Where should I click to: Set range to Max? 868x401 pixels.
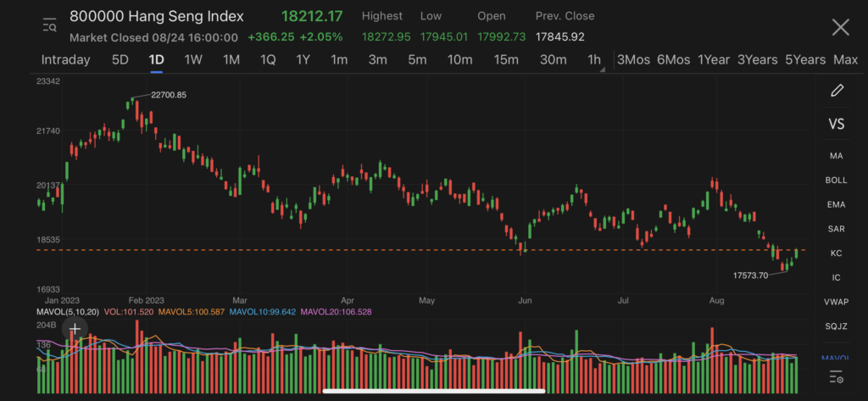tap(845, 60)
